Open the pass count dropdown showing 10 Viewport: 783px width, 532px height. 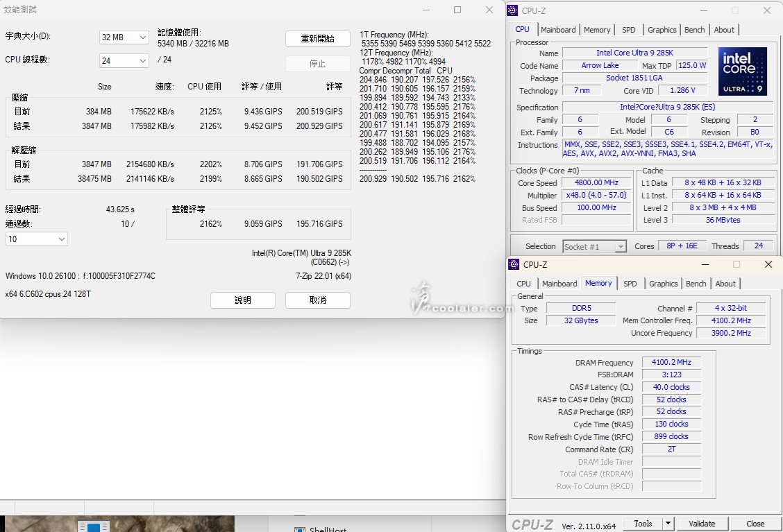tap(37, 239)
